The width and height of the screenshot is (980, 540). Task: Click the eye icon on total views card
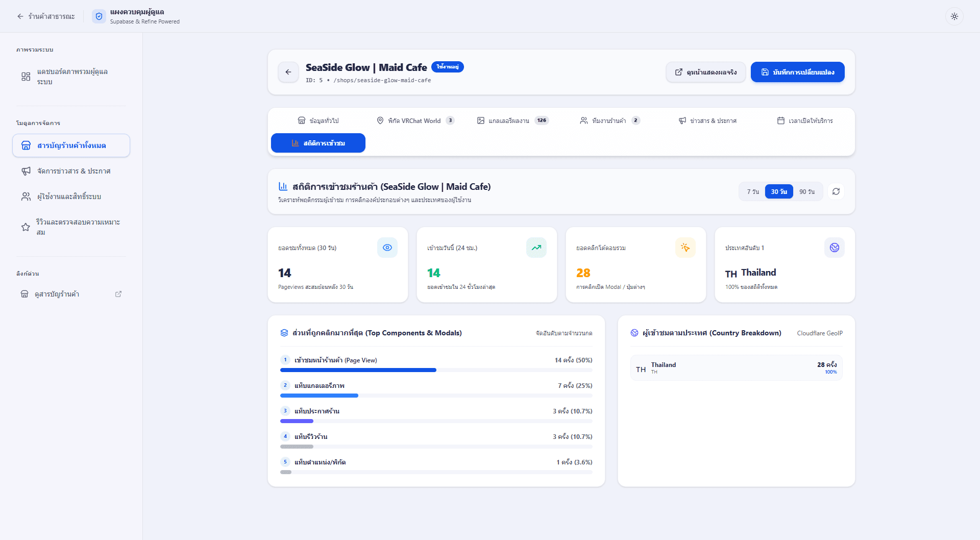(x=387, y=248)
